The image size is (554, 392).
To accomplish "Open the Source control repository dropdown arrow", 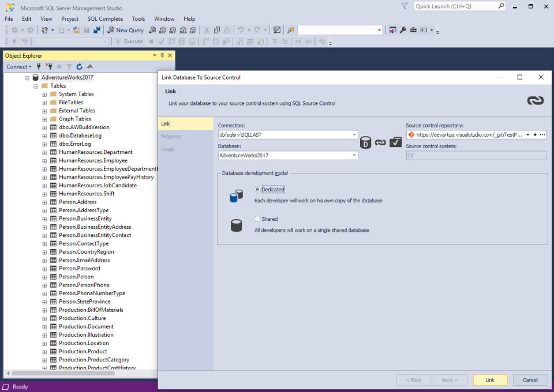I will [x=527, y=135].
